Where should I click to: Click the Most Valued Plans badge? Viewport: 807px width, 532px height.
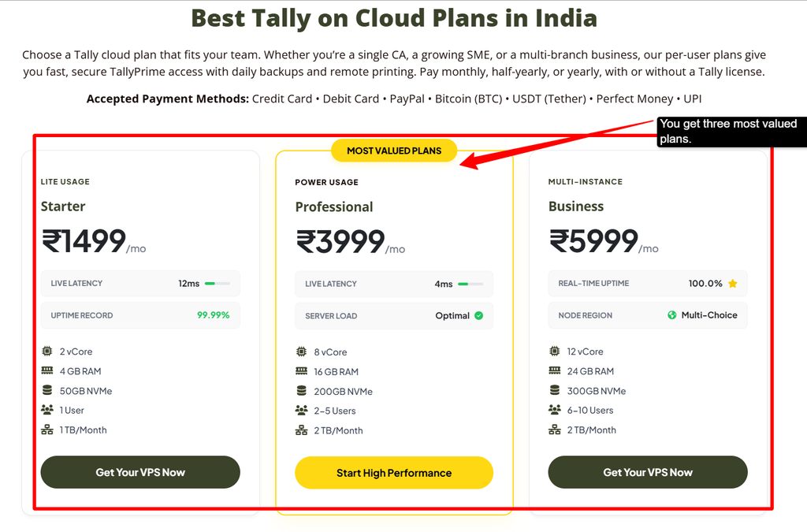click(x=394, y=151)
